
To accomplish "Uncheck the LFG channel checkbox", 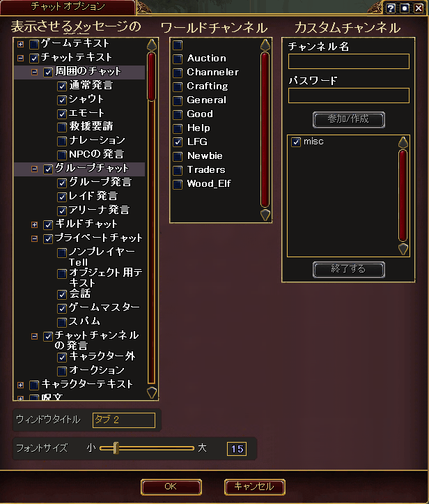I will coord(178,142).
